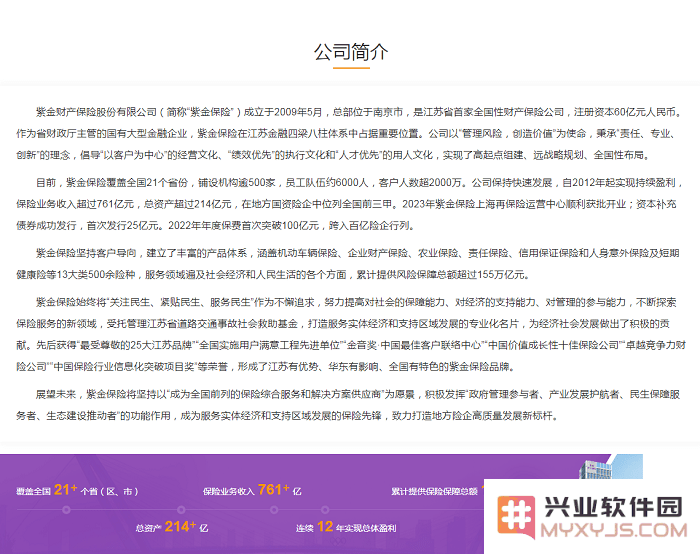This screenshot has height=554, width=700.
Task: Click the paragraph beginning 紫金财产保险股份有限公司
Action: [350, 133]
